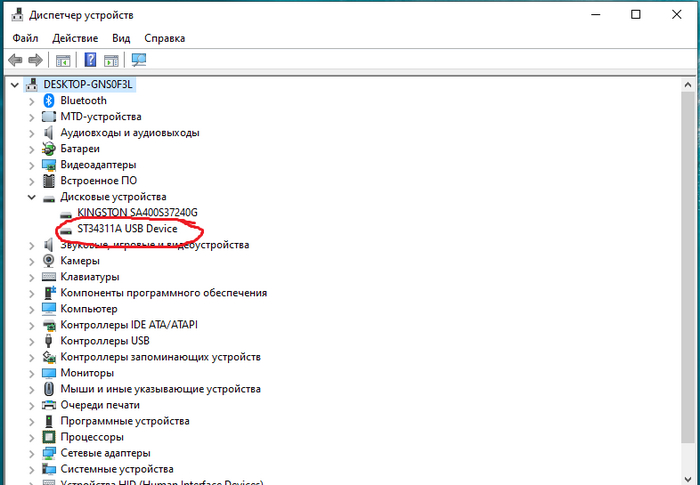
Task: Click the Контроллеры USB plug icon
Action: click(x=49, y=341)
